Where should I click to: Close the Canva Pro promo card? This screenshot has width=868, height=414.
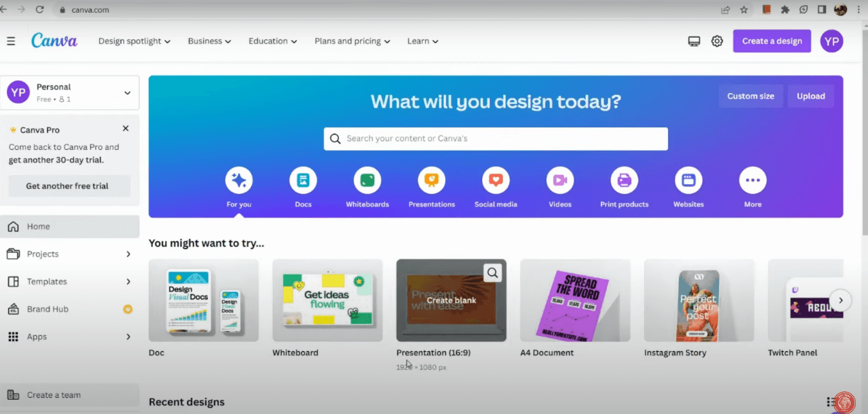click(x=126, y=129)
